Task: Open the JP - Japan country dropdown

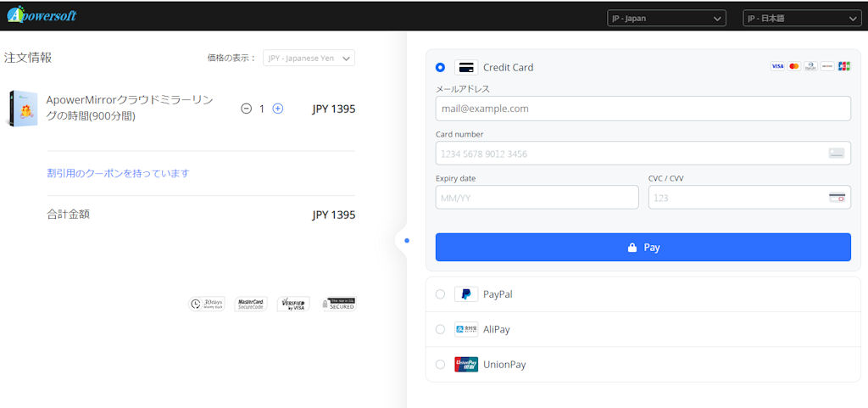Action: tap(666, 19)
